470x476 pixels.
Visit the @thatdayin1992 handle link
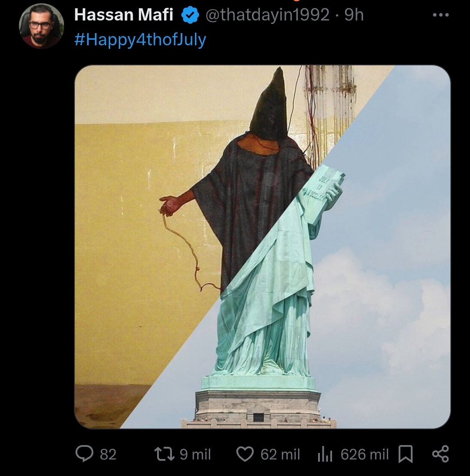268,15
